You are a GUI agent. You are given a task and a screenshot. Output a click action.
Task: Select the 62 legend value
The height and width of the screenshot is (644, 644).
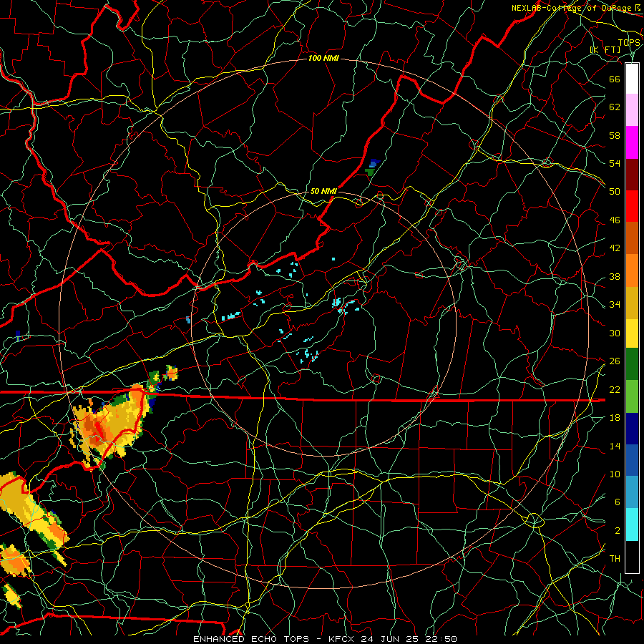[615, 107]
